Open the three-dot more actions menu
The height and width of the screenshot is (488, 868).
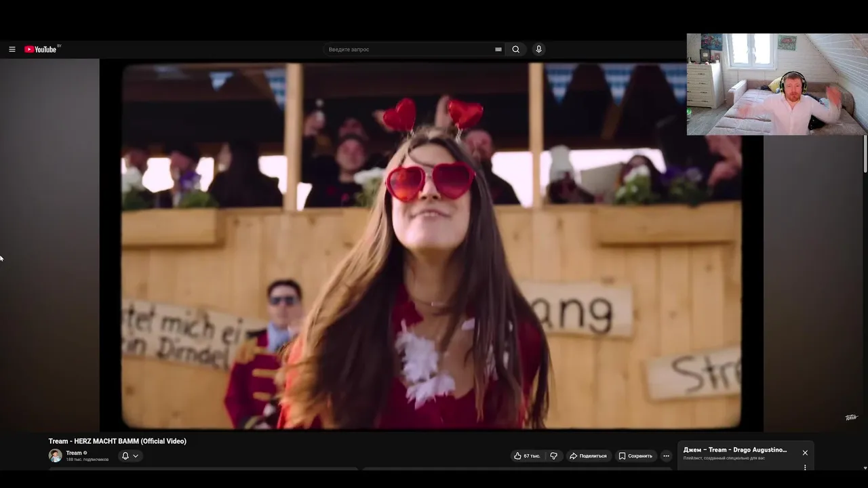tap(667, 456)
